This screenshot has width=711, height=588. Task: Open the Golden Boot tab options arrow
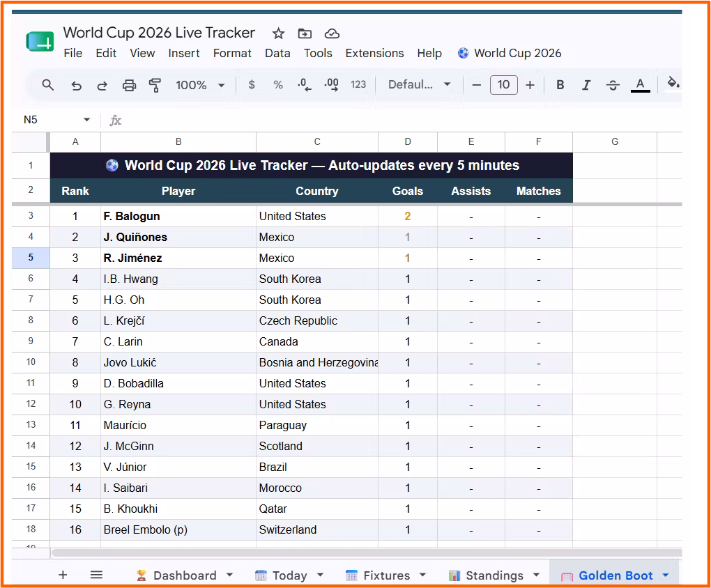(x=665, y=575)
